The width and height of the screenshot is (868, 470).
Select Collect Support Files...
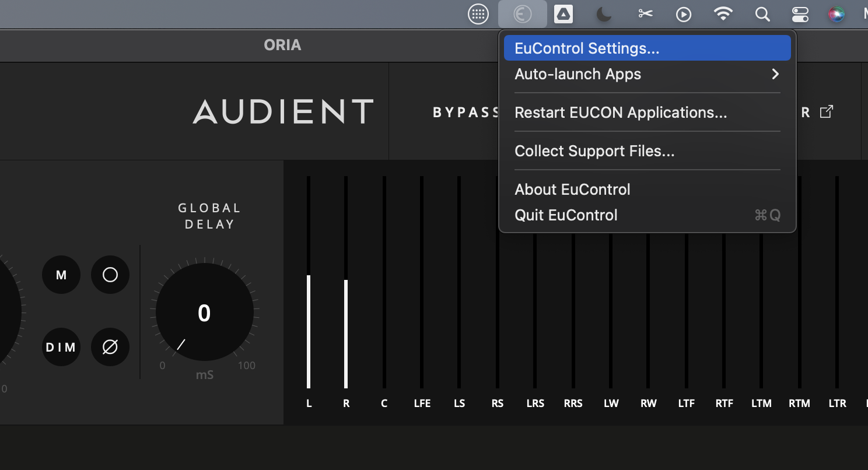coord(647,151)
